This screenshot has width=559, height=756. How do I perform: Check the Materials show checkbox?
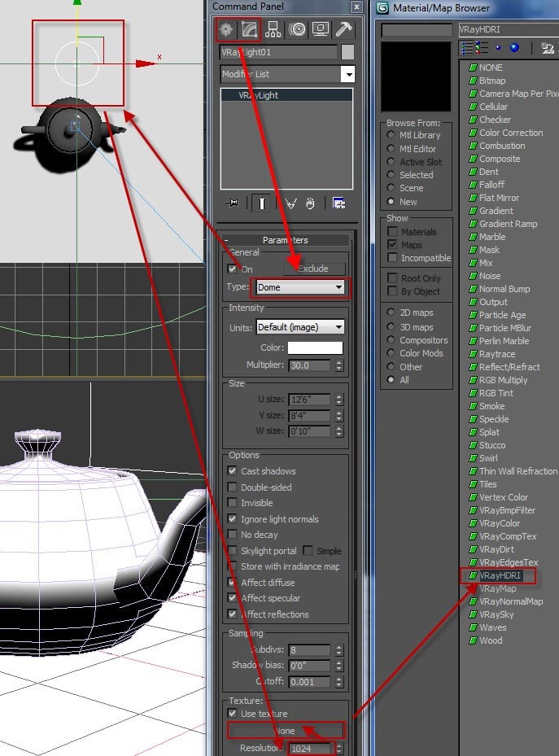tap(393, 231)
